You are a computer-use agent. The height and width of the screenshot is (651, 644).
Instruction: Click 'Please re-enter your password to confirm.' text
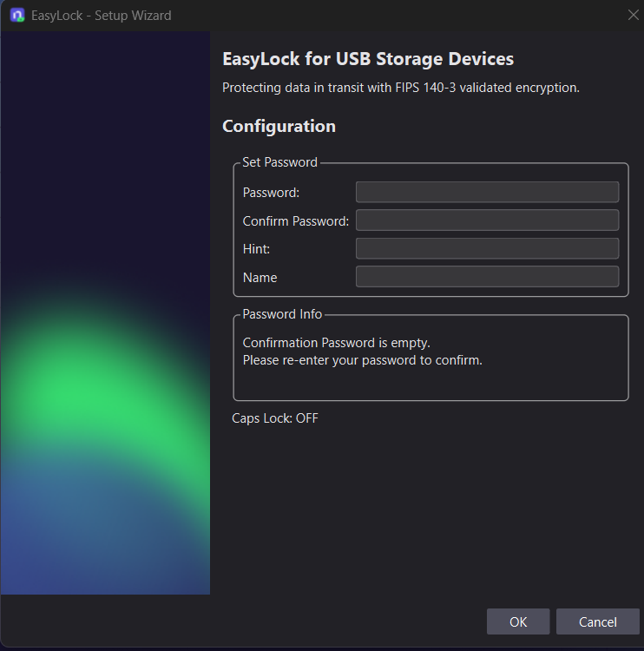[362, 360]
